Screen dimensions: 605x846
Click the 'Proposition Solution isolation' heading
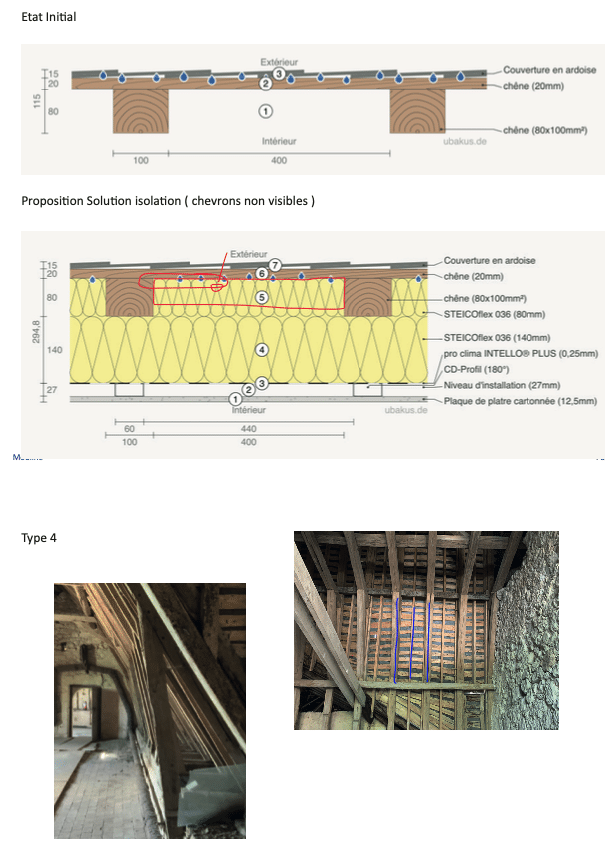pos(167,201)
